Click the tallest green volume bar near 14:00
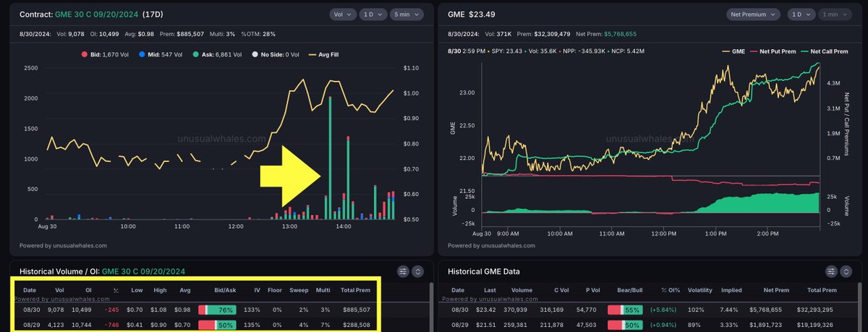Screen dimensions: 868x332 (330, 158)
